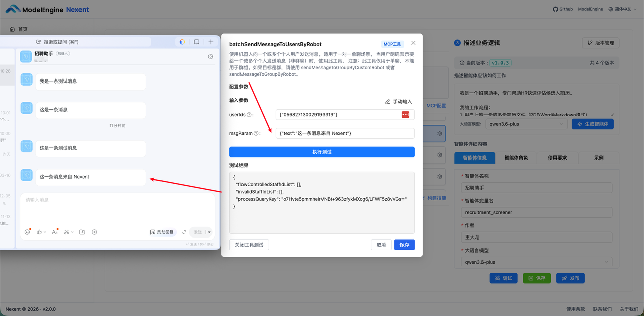
Task: Open the colorful AI assistant icon in chat window
Action: tap(182, 42)
